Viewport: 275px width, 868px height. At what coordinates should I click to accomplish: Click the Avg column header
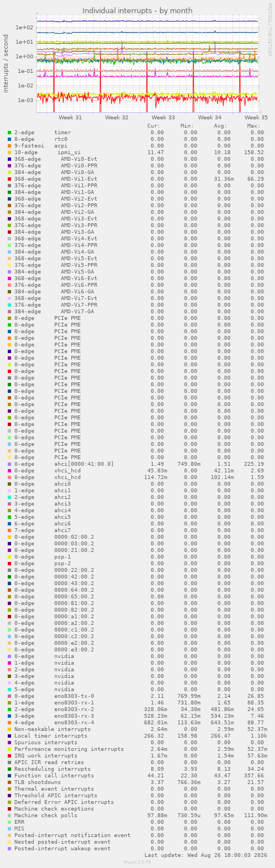221,126
